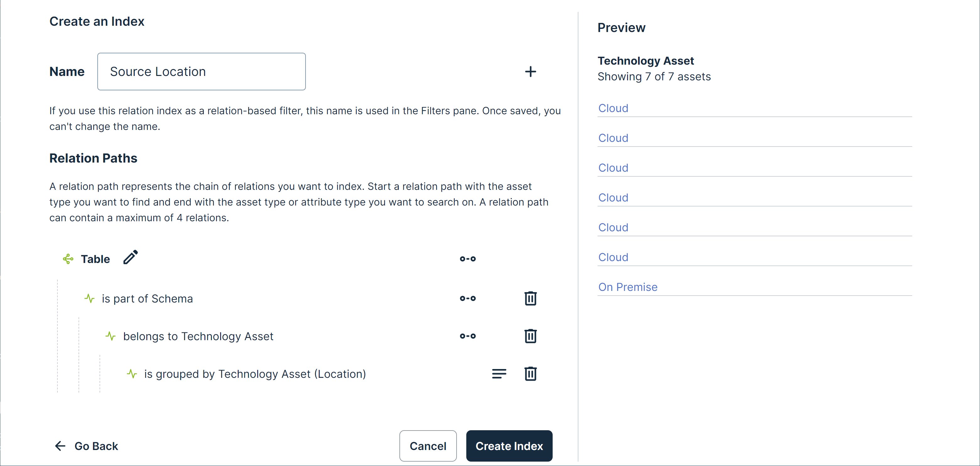Click the green pulse icon before 'is part of Schema'
The image size is (980, 466).
tap(89, 298)
